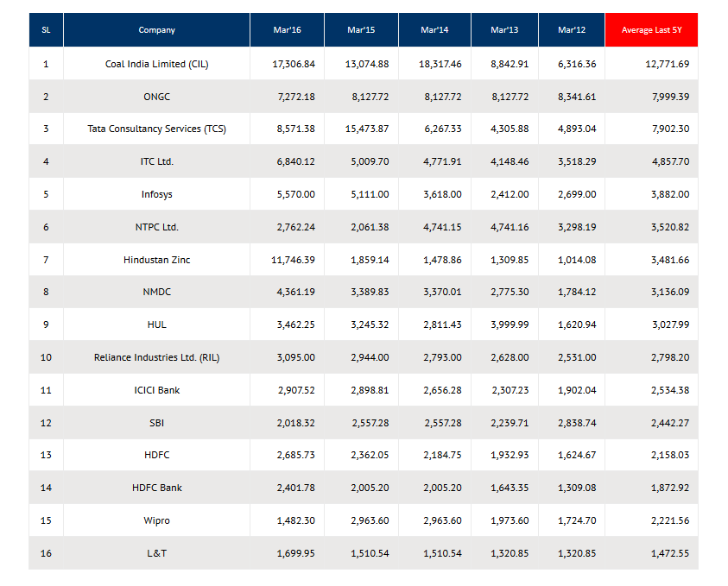Click SBI's Mar'12 value 2,838.74

click(x=577, y=423)
